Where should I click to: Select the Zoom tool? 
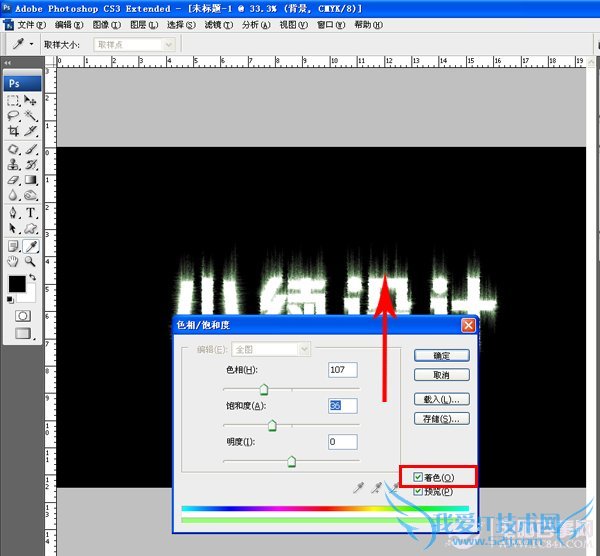[x=30, y=262]
